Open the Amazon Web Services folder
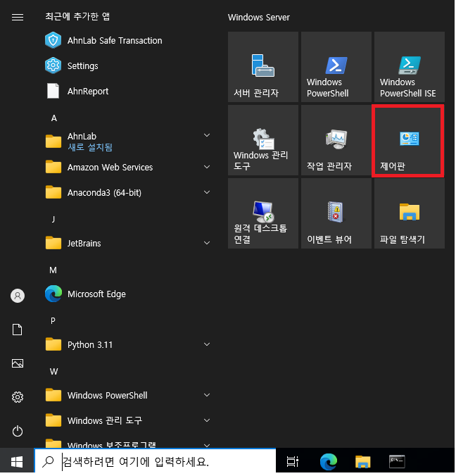Image resolution: width=456 pixels, height=476 pixels. pos(129,168)
